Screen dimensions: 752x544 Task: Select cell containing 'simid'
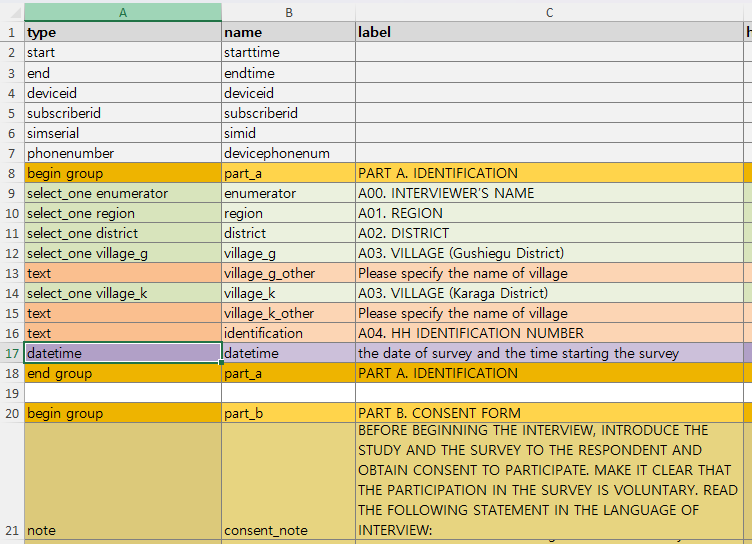pyautogui.click(x=289, y=133)
